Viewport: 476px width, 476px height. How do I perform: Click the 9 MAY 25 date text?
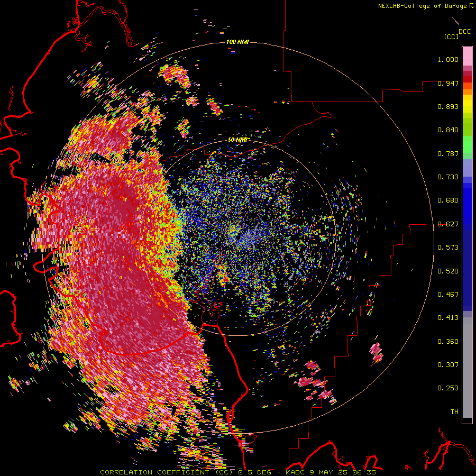click(x=329, y=472)
